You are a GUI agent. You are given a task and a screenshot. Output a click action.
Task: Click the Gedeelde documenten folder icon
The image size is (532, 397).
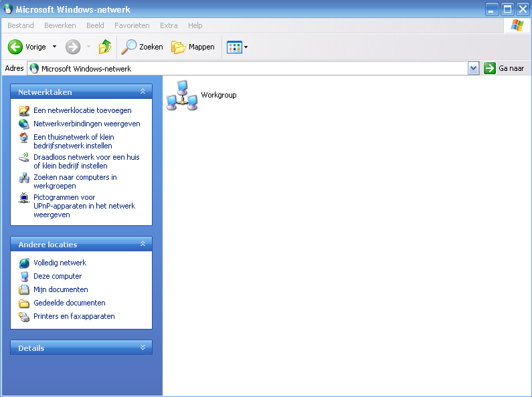(x=24, y=303)
